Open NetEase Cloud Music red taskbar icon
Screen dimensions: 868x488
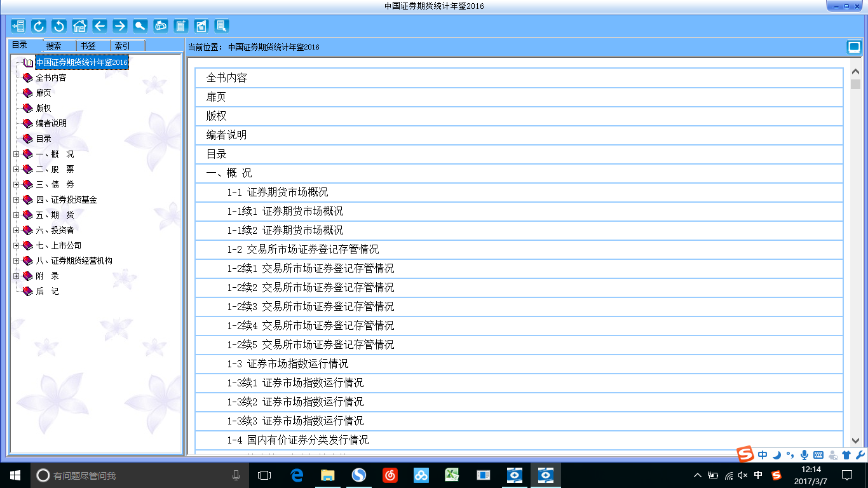click(390, 475)
